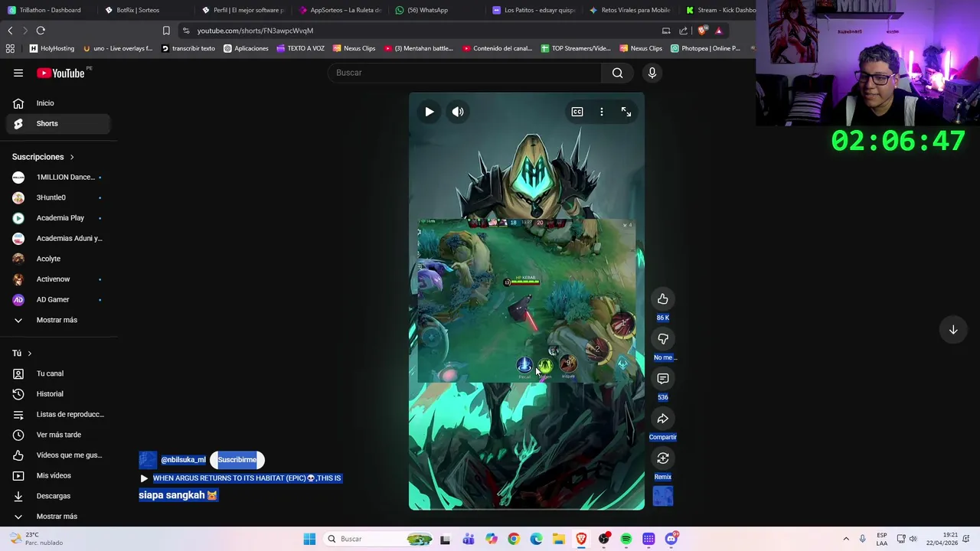This screenshot has width=980, height=551.
Task: Go to the next Short arrow
Action: click(953, 330)
